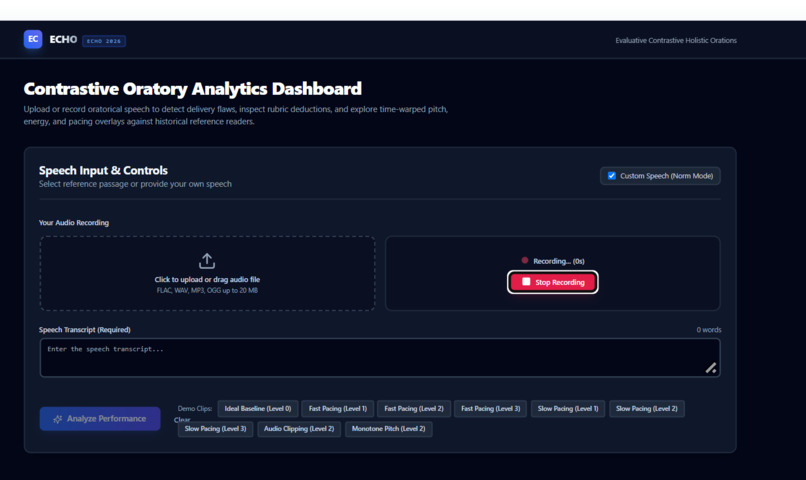Image resolution: width=806 pixels, height=480 pixels.
Task: Click the sparkle icon in Analyze Performance
Action: click(58, 419)
